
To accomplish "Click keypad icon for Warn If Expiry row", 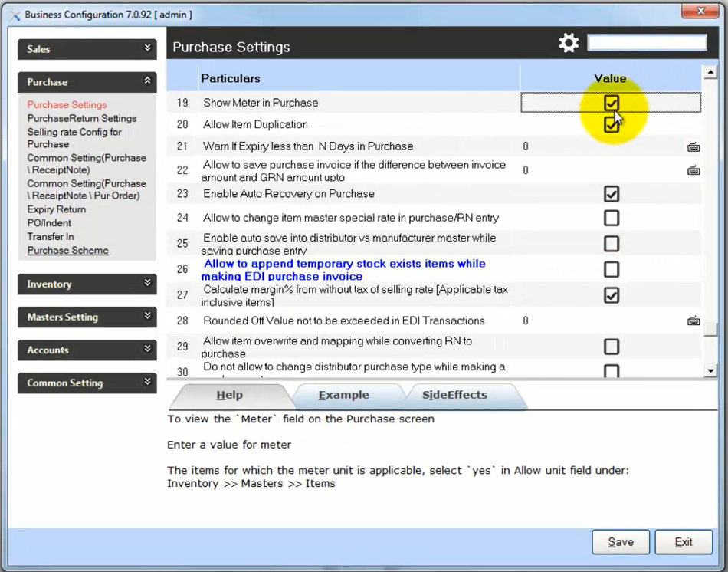I will pyautogui.click(x=694, y=147).
